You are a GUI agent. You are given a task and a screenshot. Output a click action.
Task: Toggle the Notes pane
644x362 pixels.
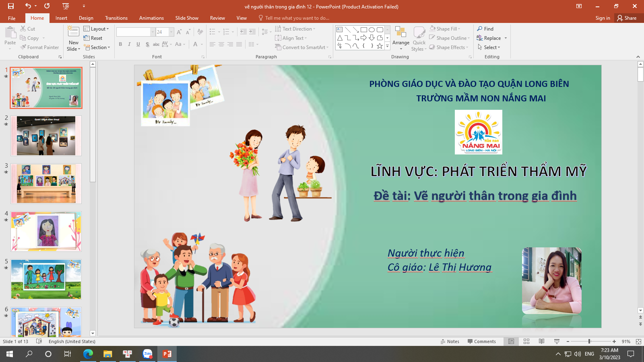pyautogui.click(x=450, y=341)
